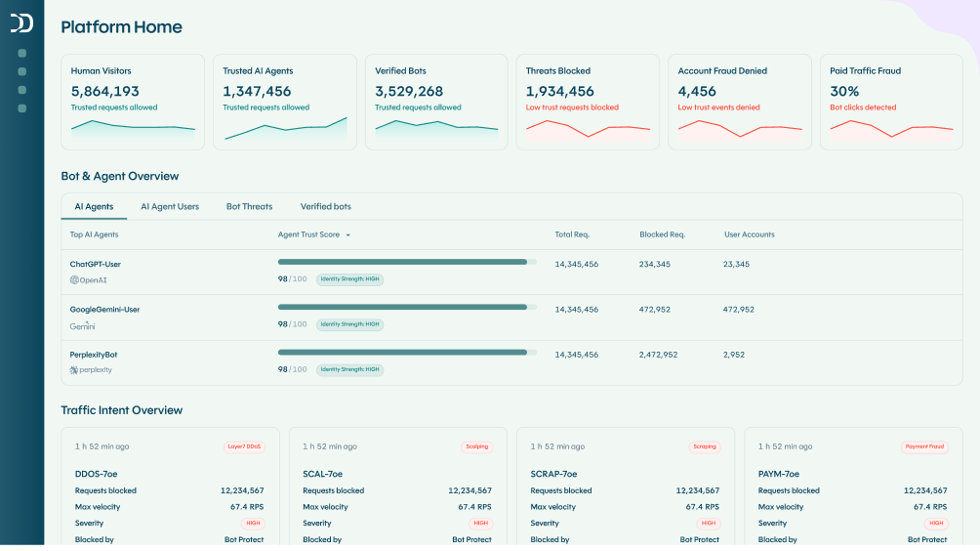Click the Scraping tag
980x551 pixels.
click(705, 446)
